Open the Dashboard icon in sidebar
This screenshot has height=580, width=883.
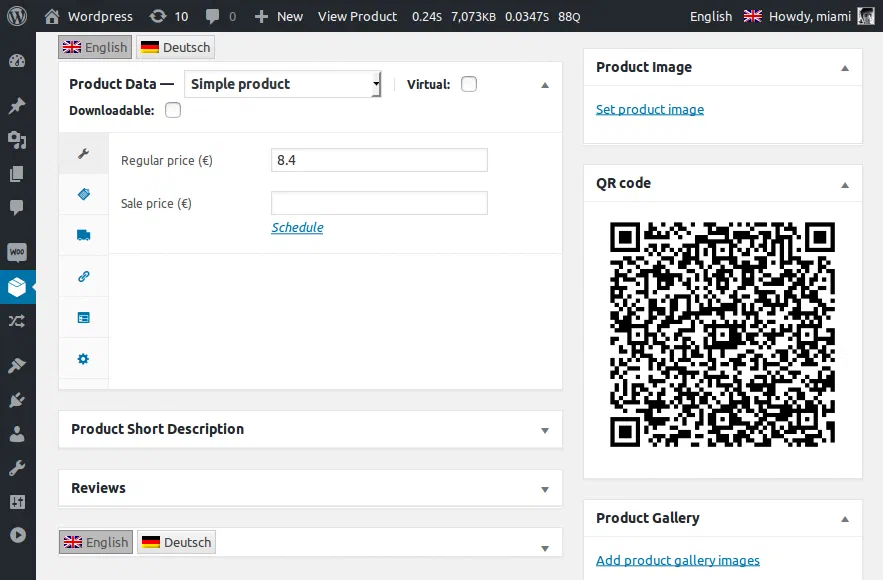tap(17, 61)
